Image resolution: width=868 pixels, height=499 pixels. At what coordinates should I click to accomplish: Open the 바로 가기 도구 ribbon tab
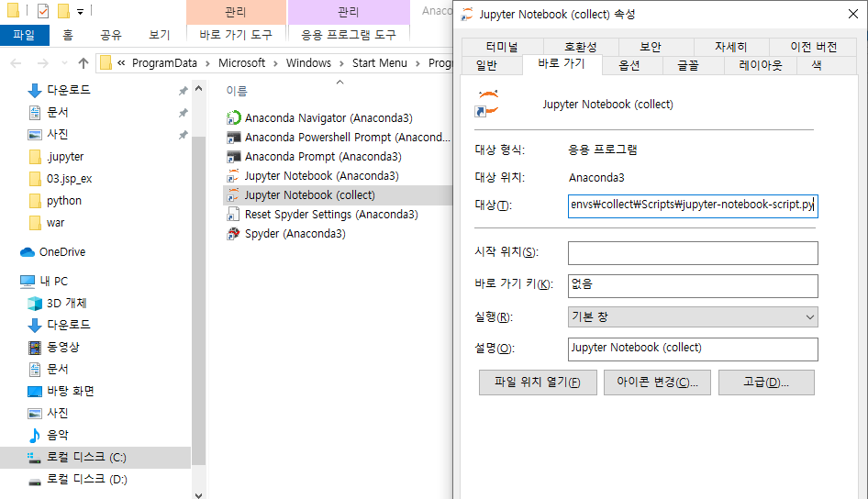coord(237,35)
